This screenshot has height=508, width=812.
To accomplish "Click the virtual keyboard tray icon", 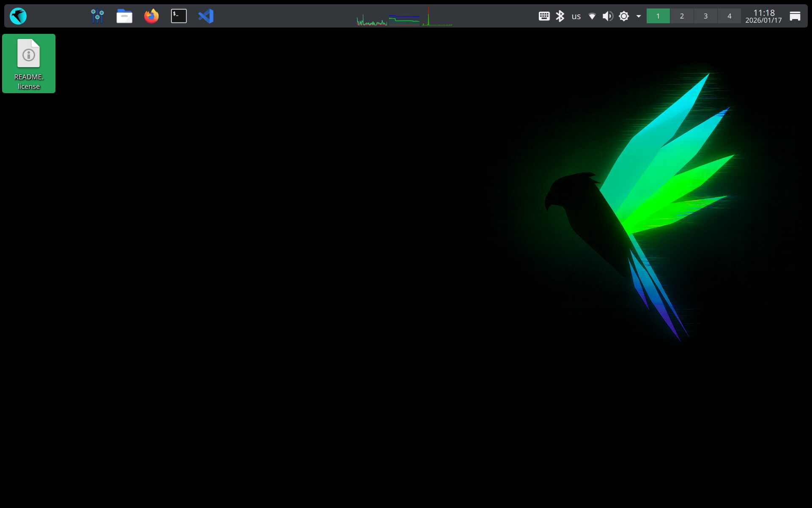I will [544, 16].
